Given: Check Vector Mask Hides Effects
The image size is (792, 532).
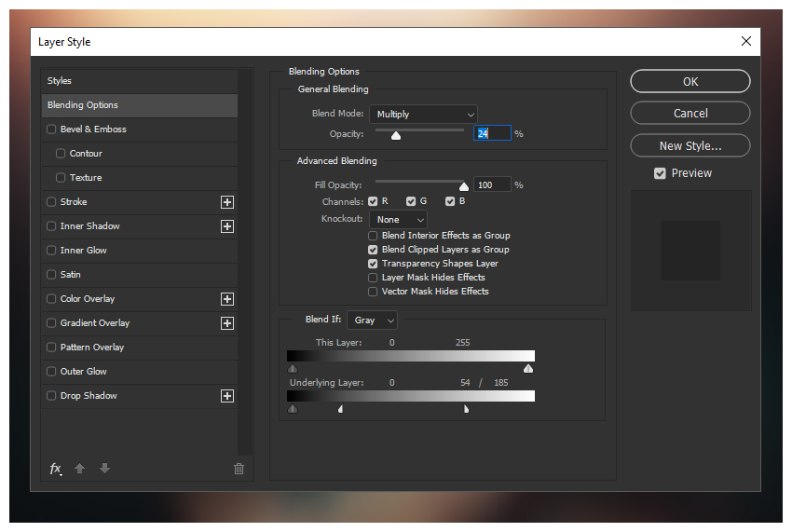Looking at the screenshot, I should click(373, 292).
